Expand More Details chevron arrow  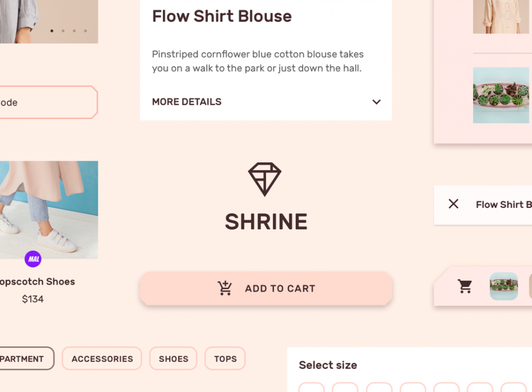point(377,102)
